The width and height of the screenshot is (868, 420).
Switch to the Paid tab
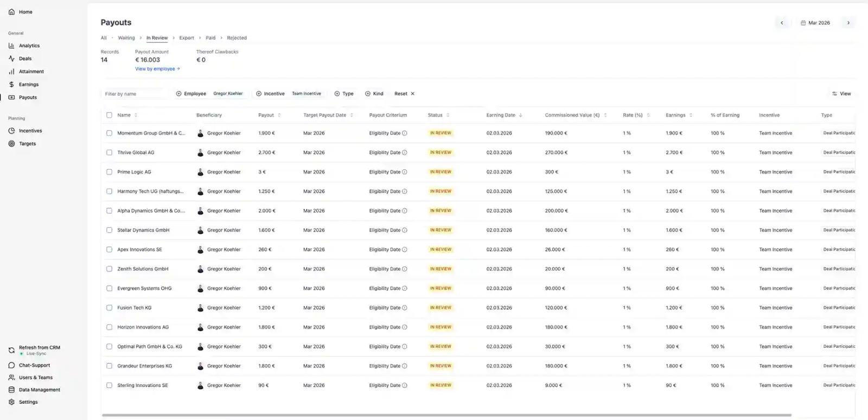pyautogui.click(x=210, y=38)
